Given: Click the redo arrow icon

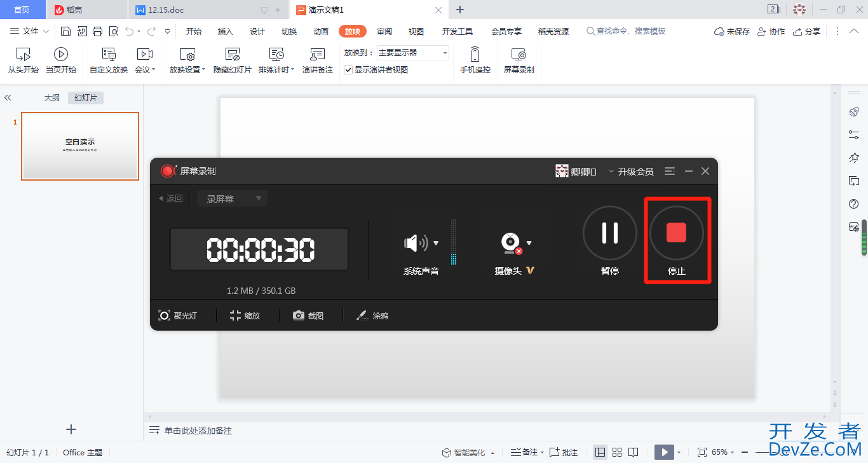Looking at the screenshot, I should pos(152,31).
